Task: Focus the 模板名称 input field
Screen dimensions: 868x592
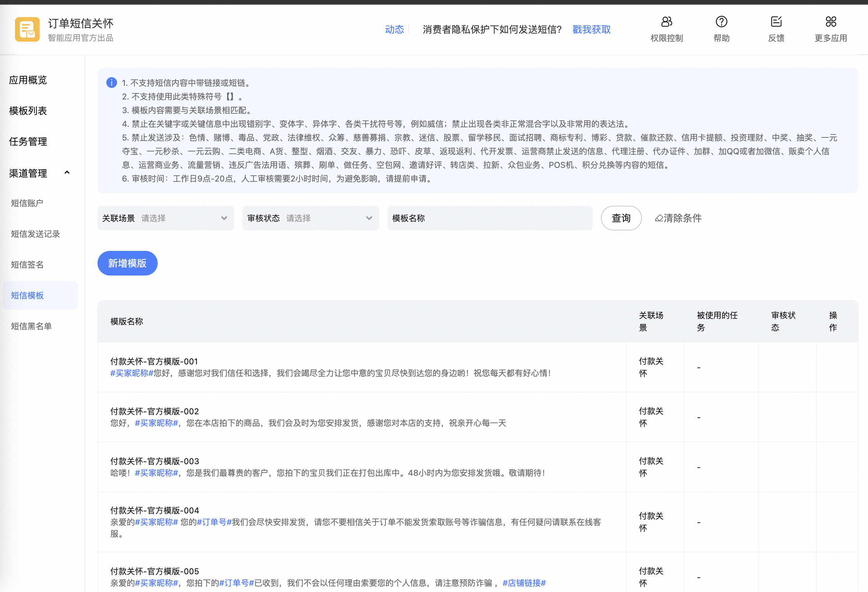Action: 504,218
